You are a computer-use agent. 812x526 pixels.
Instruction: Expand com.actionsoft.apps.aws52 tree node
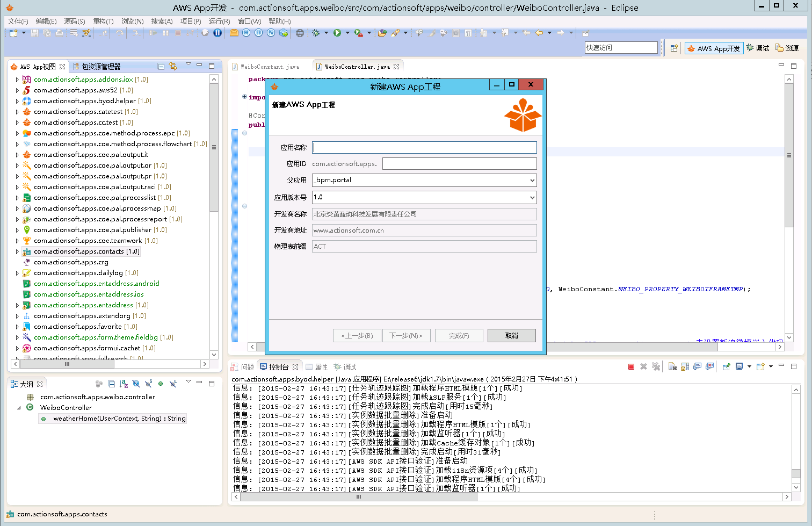coord(17,90)
